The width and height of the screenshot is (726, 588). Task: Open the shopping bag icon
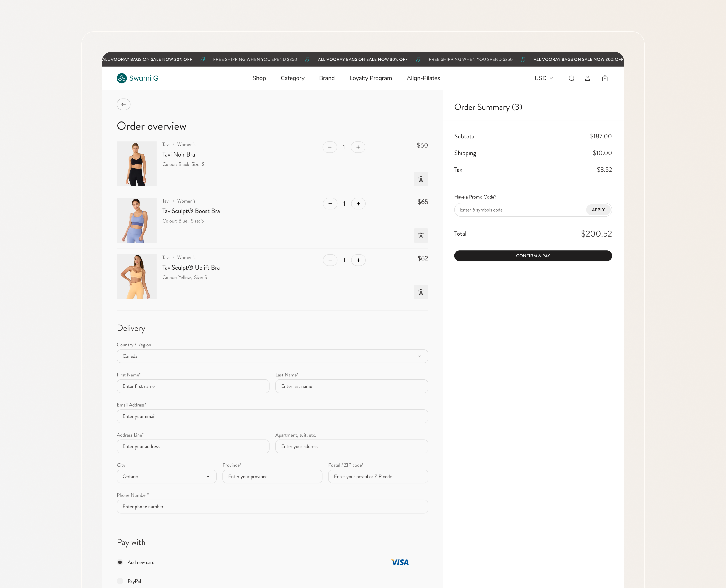tap(605, 78)
